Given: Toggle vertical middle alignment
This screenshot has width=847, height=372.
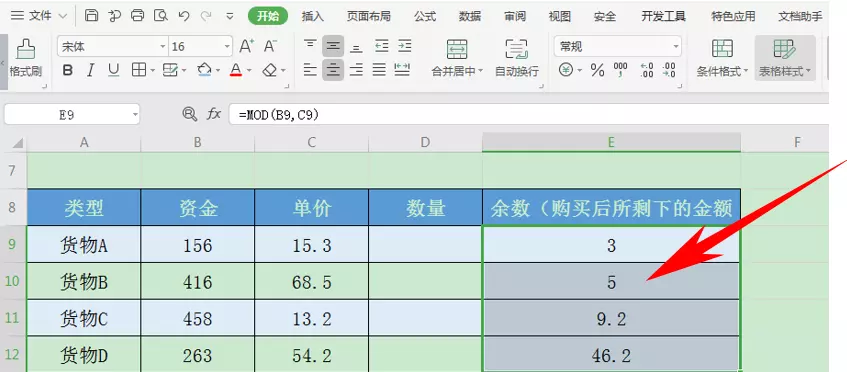Looking at the screenshot, I should pyautogui.click(x=333, y=46).
